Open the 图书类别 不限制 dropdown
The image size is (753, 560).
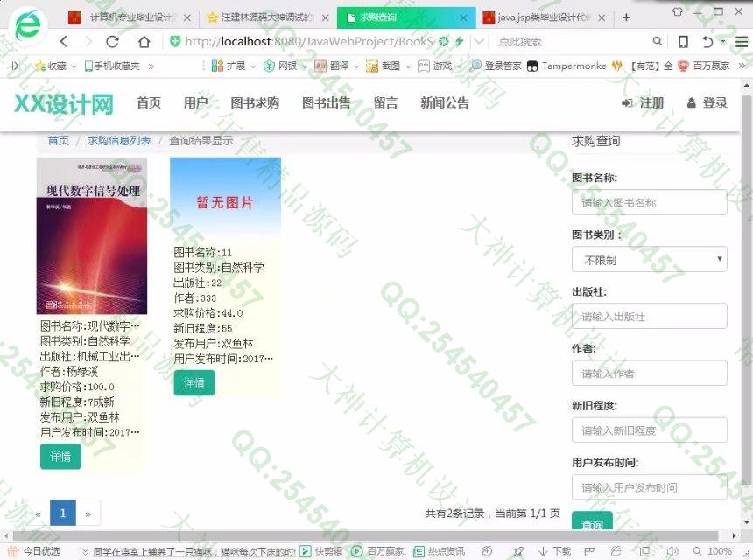tap(650, 260)
